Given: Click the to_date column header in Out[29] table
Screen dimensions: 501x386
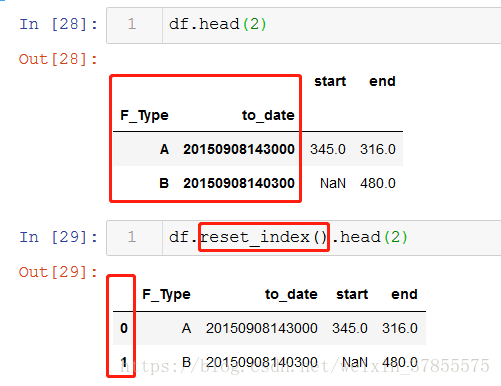Looking at the screenshot, I should tap(291, 294).
